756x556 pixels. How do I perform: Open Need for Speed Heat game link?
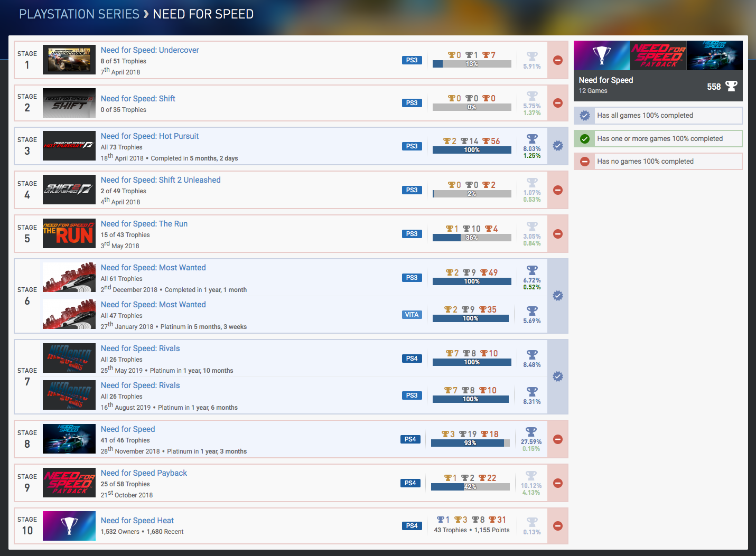(x=137, y=521)
